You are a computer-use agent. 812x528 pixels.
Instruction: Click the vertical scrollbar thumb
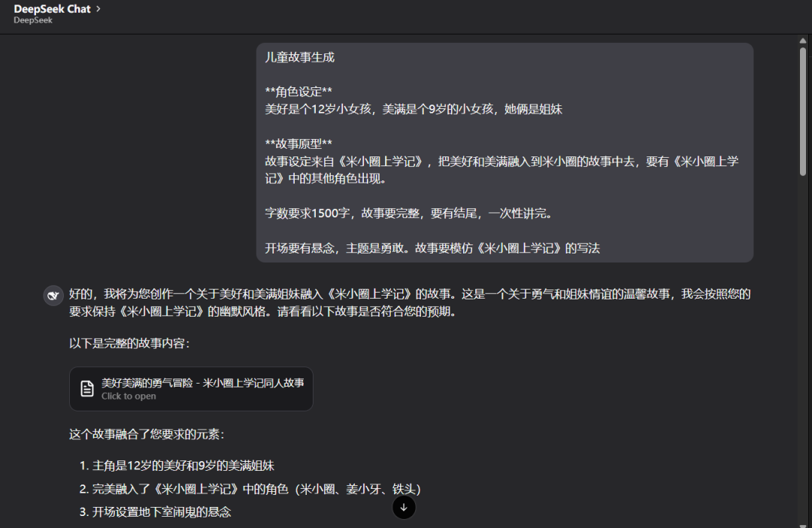coord(803,111)
